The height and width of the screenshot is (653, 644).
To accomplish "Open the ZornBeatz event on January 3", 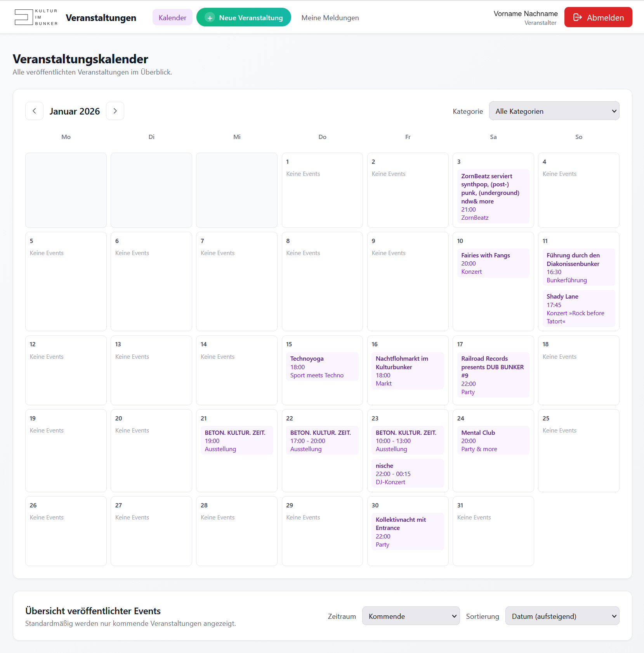I will click(x=493, y=196).
